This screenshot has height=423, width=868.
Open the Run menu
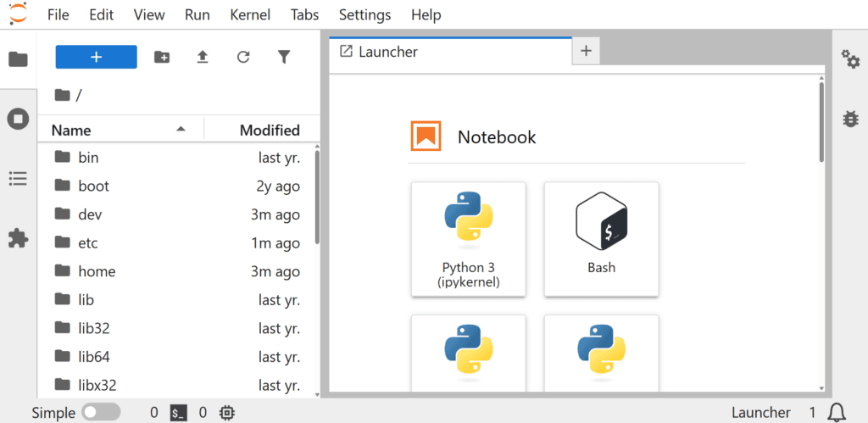pos(197,15)
